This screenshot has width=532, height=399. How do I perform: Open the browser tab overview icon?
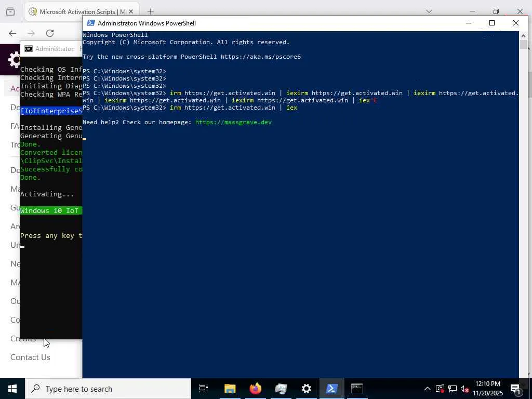pyautogui.click(x=10, y=11)
